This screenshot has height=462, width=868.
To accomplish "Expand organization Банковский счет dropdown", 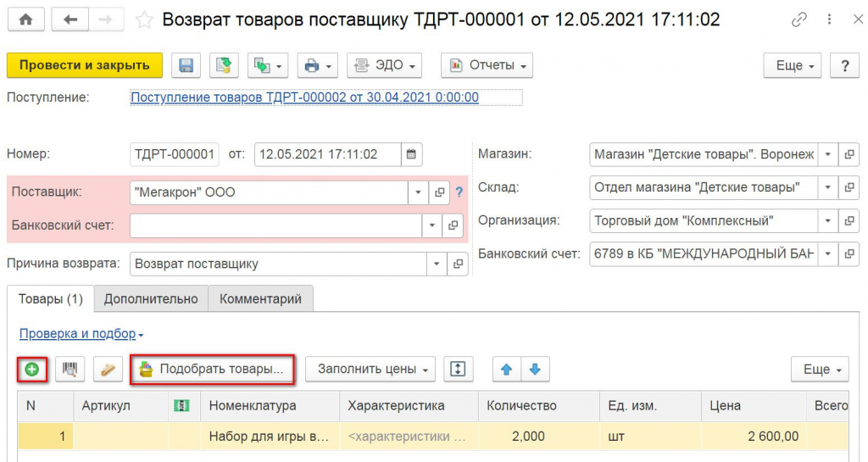I will pyautogui.click(x=828, y=254).
